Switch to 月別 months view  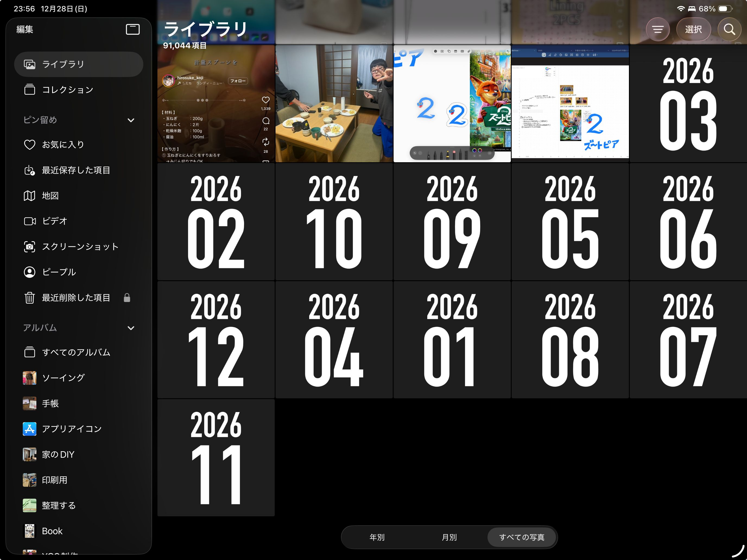[x=449, y=537]
